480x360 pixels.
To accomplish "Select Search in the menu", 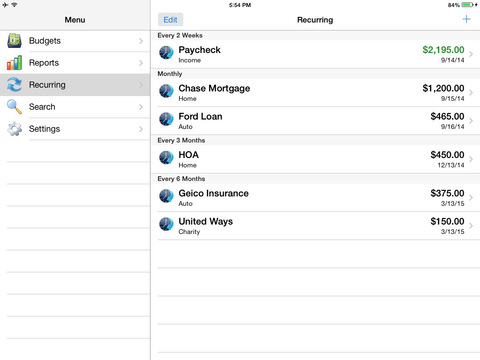I will pyautogui.click(x=75, y=107).
